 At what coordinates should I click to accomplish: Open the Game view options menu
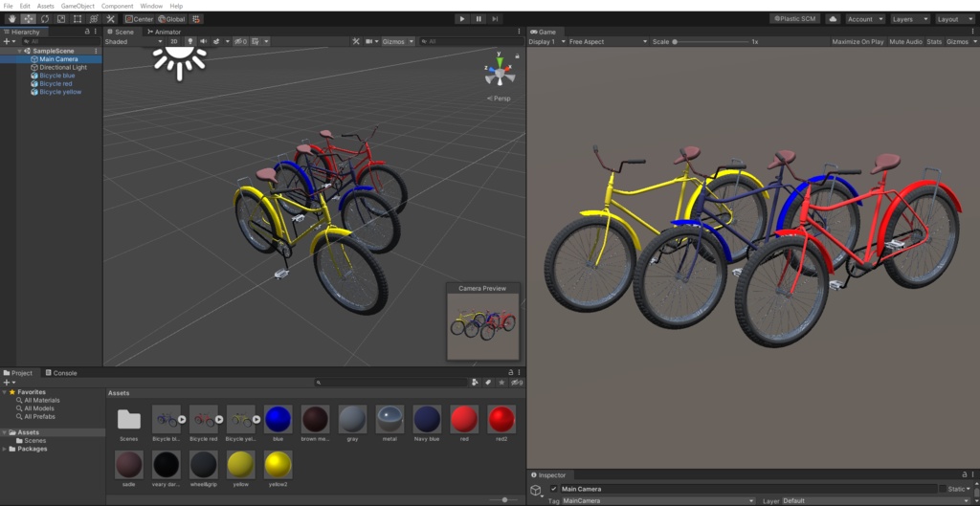[972, 32]
